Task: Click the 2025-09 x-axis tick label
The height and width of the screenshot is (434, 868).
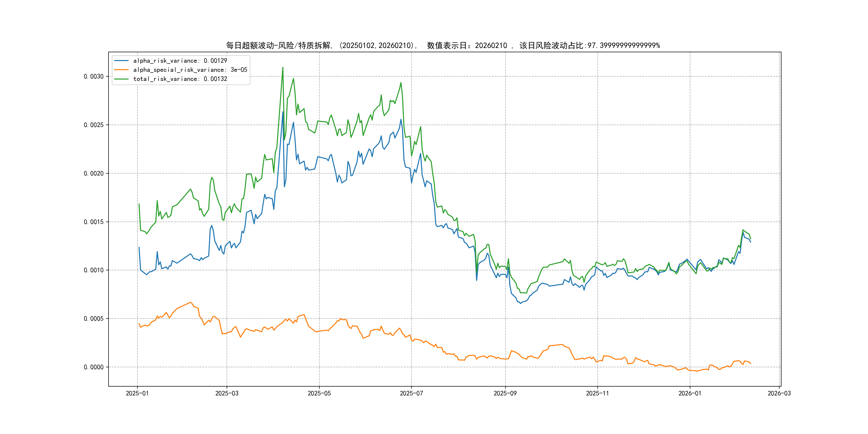Action: 505,393
